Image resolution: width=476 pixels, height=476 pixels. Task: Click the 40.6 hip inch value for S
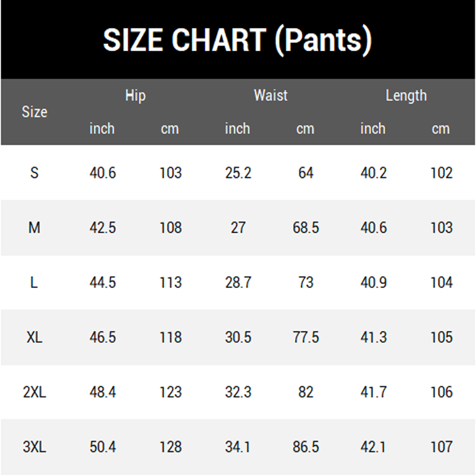(x=102, y=173)
